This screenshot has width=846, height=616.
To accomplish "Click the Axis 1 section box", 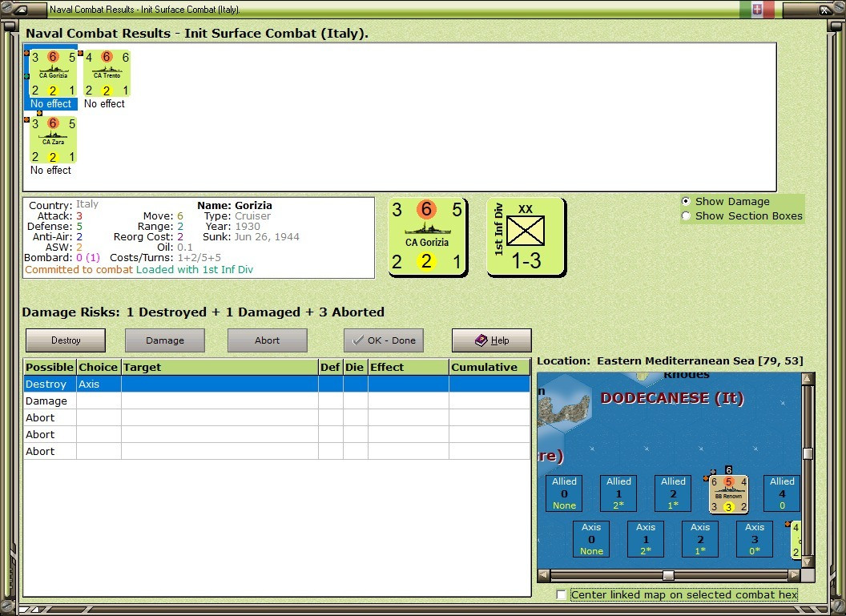I will pyautogui.click(x=645, y=539).
